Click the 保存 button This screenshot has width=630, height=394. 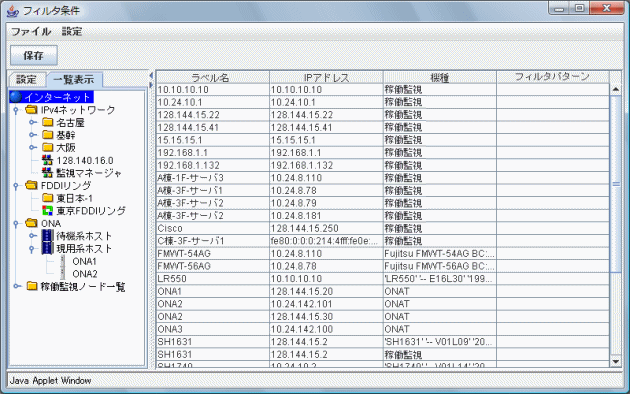34,55
